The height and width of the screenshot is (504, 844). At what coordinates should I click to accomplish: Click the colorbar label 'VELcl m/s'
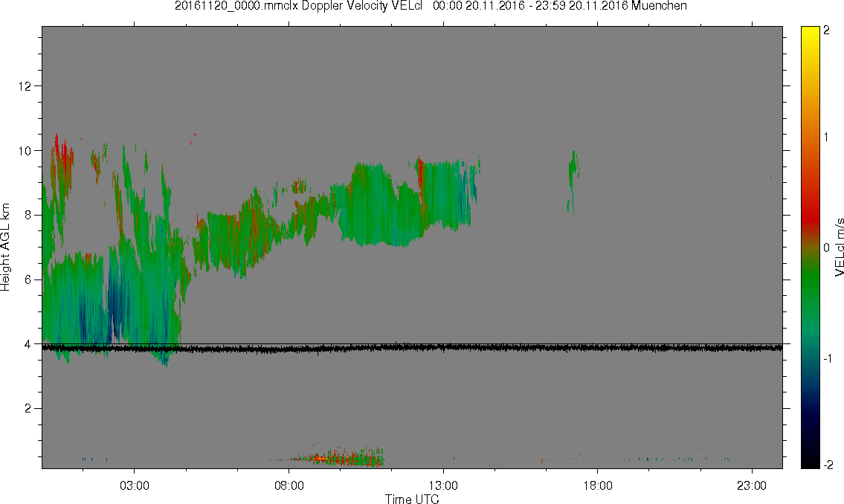tap(839, 248)
